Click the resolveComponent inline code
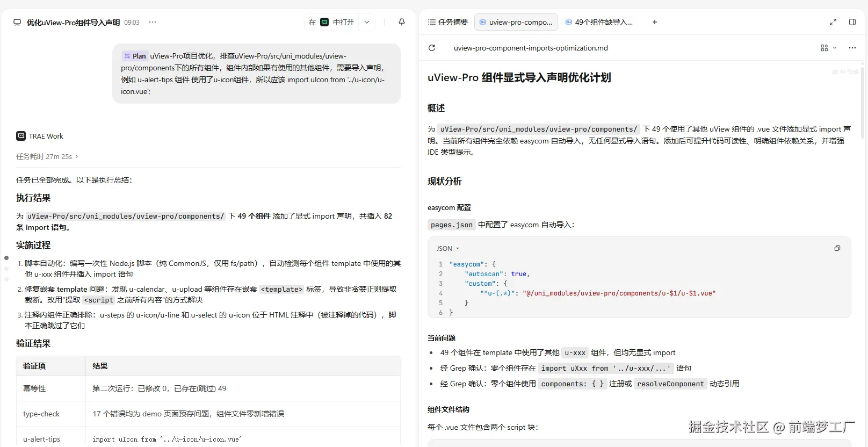This screenshot has height=447, width=868. pyautogui.click(x=670, y=384)
